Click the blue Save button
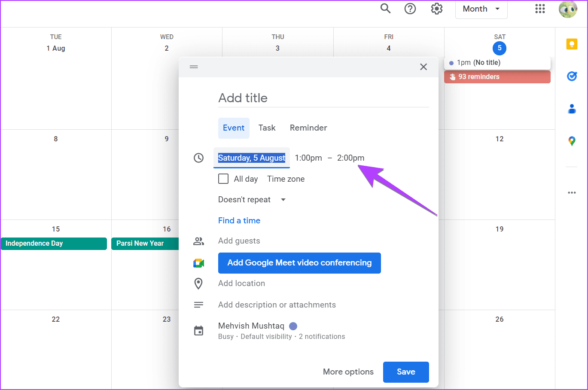588x390 pixels. click(405, 372)
